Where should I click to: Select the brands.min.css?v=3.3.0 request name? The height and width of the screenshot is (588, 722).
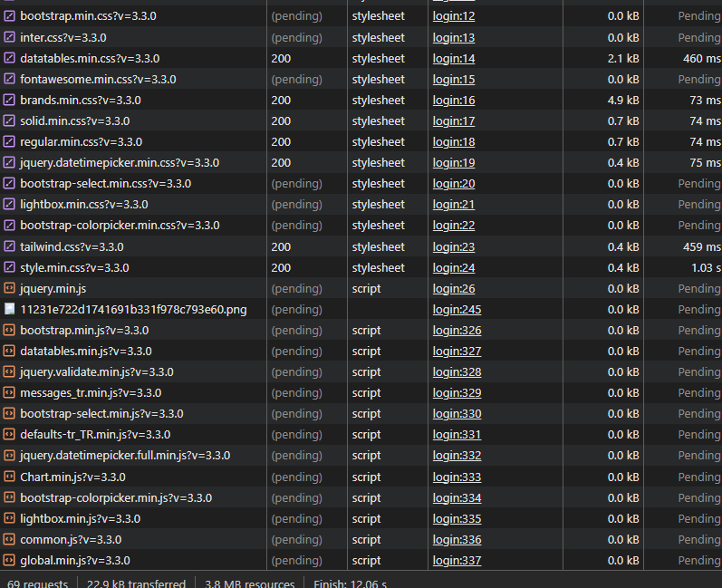pos(81,100)
